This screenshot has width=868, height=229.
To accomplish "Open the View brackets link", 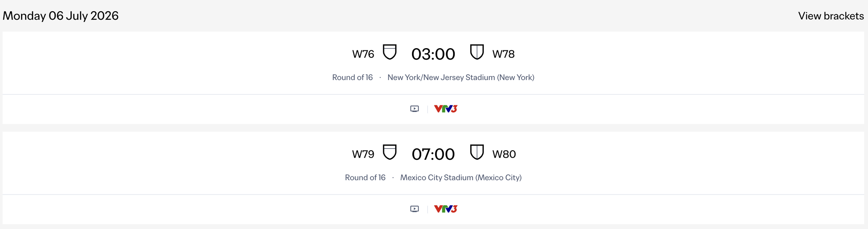I will [x=831, y=16].
